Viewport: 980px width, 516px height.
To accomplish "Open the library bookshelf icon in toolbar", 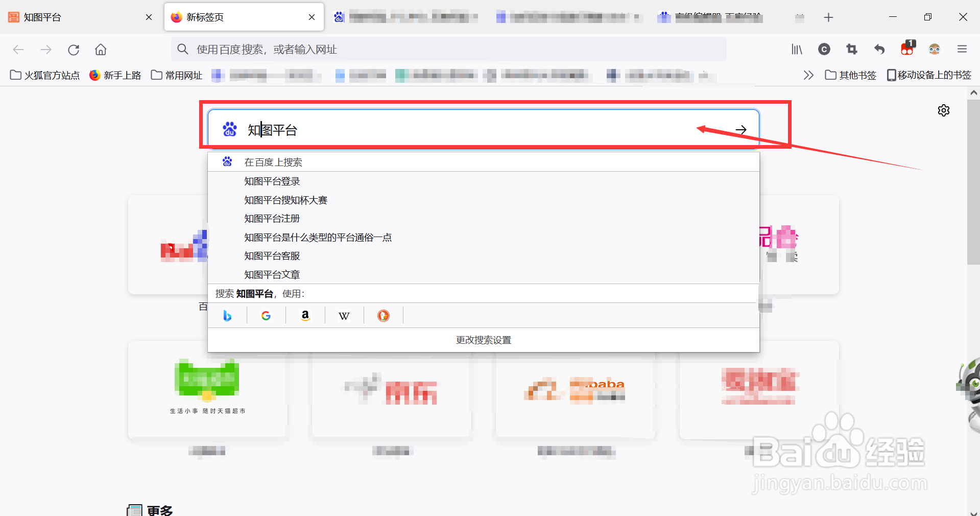I will coord(797,49).
